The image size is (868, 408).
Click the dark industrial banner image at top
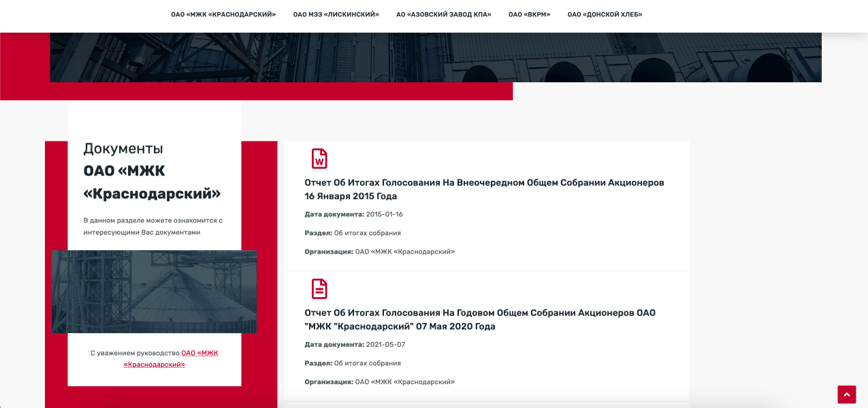pyautogui.click(x=436, y=58)
